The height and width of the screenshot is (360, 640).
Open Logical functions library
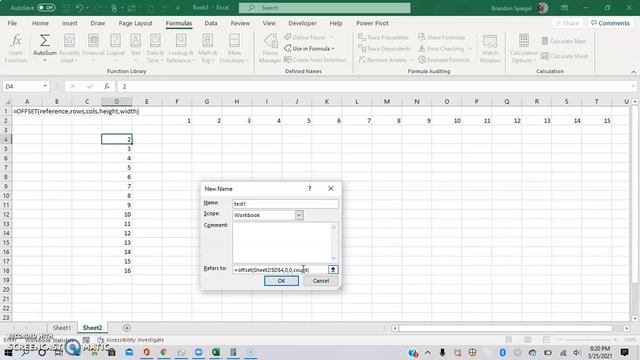tap(116, 49)
